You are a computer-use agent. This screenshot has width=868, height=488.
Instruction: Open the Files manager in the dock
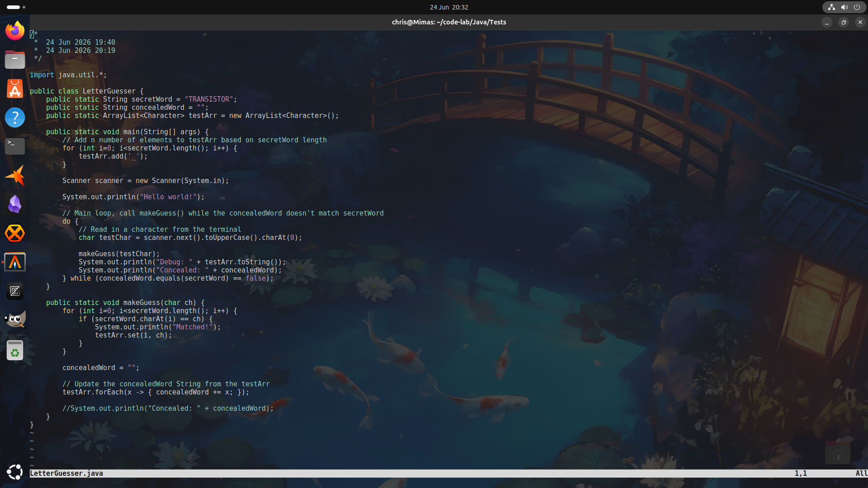15,60
